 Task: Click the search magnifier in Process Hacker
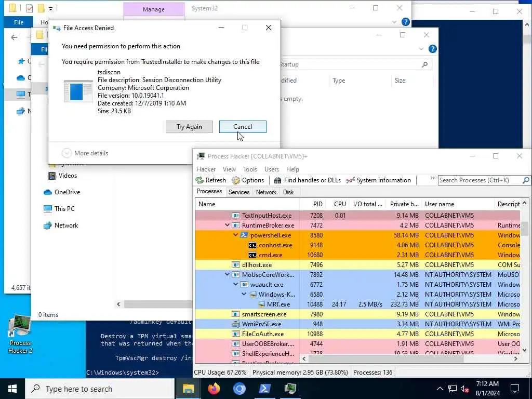[x=526, y=180]
